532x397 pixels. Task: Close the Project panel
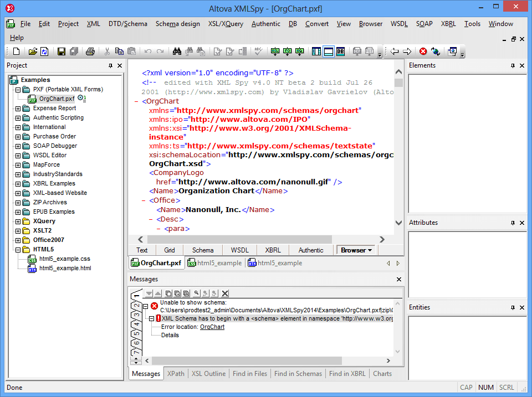120,65
